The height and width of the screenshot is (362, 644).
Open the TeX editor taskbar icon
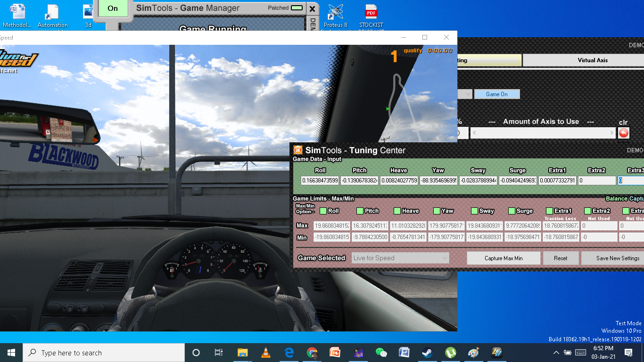[358, 353]
